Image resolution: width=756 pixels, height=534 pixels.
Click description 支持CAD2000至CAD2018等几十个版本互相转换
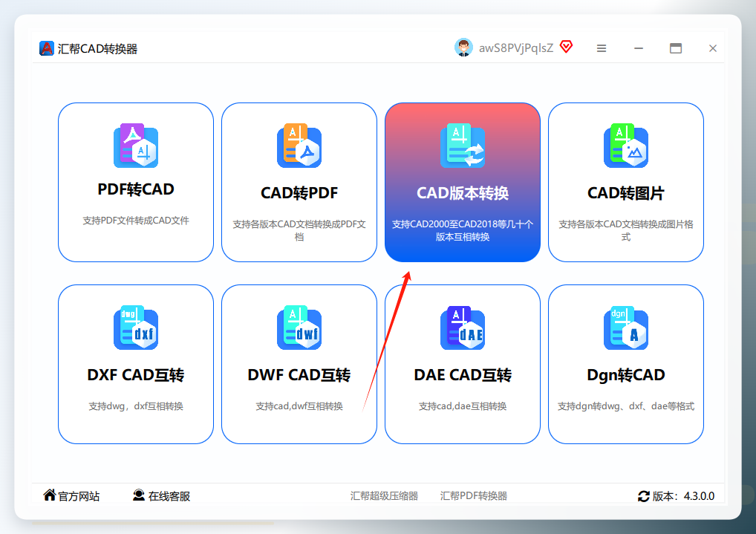463,230
